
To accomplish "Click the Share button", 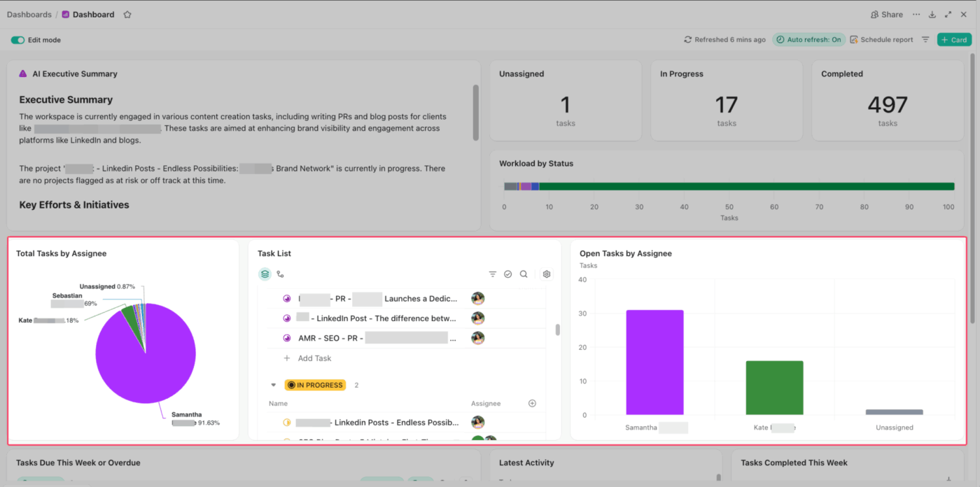I will (886, 15).
